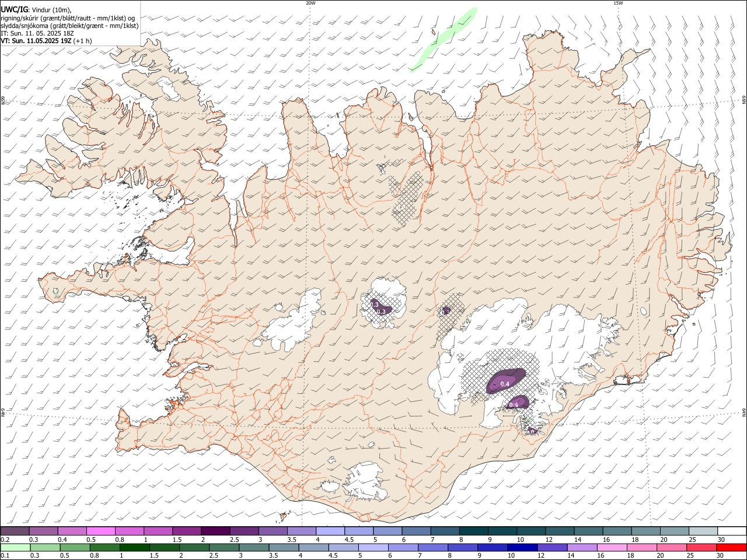Screen dimensions: 747x560
Task: Click the dark mauve 0.2 swatch in top legend row
Action: (15, 531)
